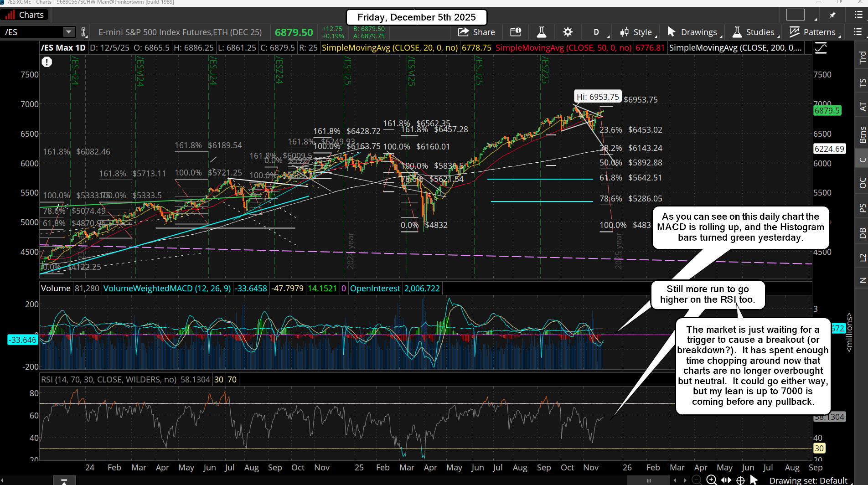Click the crosshair pan tool icon

tap(741, 480)
